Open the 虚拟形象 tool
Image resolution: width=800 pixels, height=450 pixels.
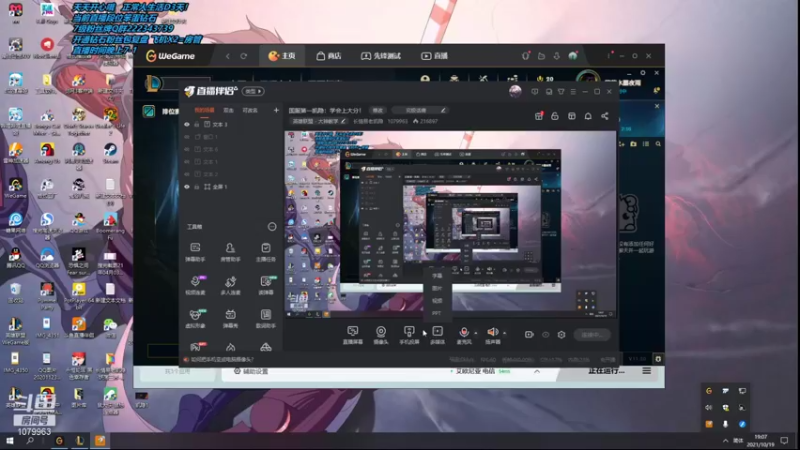[x=195, y=319]
